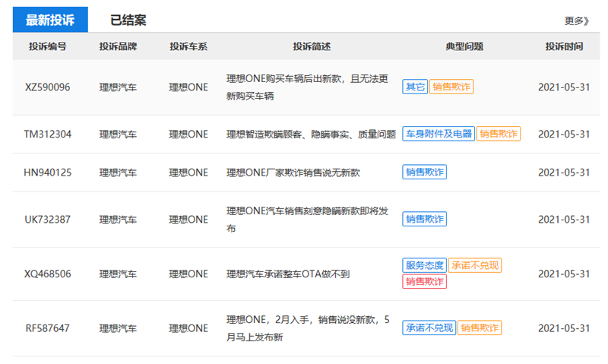Click 理想汽车 brand in UK732387 row
The image size is (608, 364).
(x=118, y=220)
